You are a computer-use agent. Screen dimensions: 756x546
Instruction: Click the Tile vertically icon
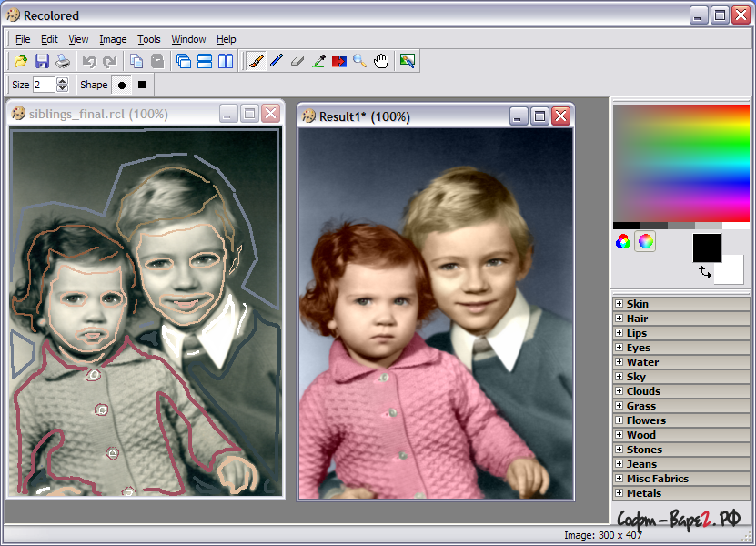[x=225, y=61]
